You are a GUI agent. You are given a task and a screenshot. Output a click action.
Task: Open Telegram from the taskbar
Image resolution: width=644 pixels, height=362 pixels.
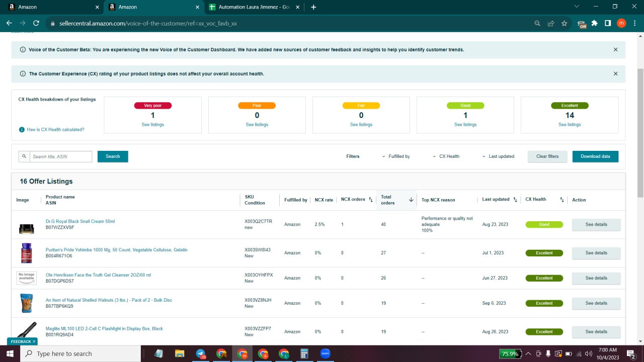[x=201, y=353]
